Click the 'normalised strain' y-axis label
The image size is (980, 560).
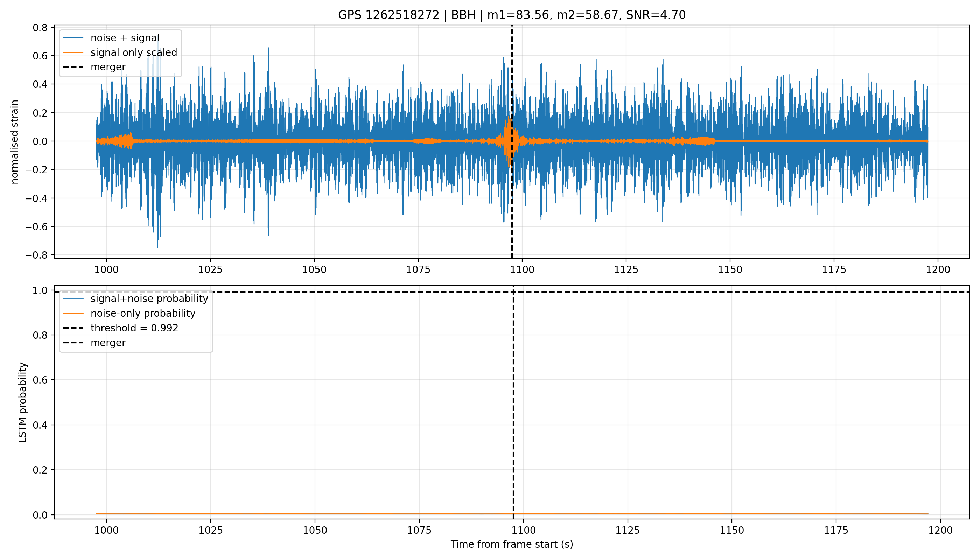click(x=15, y=142)
